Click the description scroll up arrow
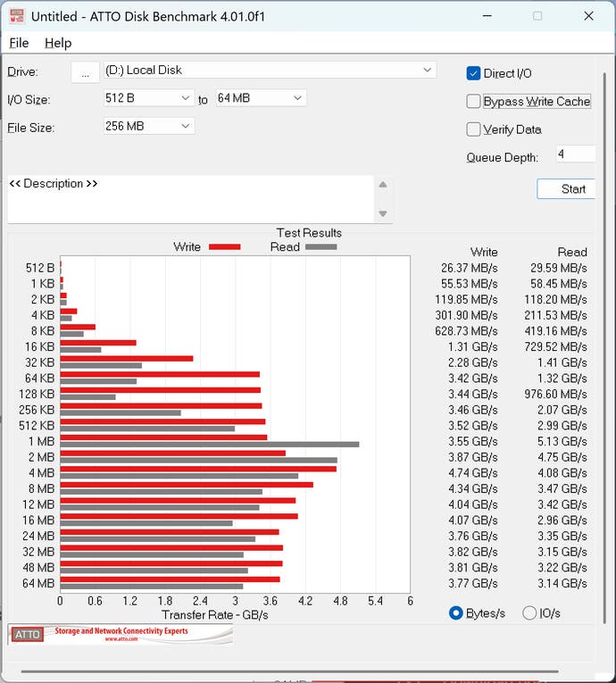Image resolution: width=616 pixels, height=683 pixels. click(382, 185)
